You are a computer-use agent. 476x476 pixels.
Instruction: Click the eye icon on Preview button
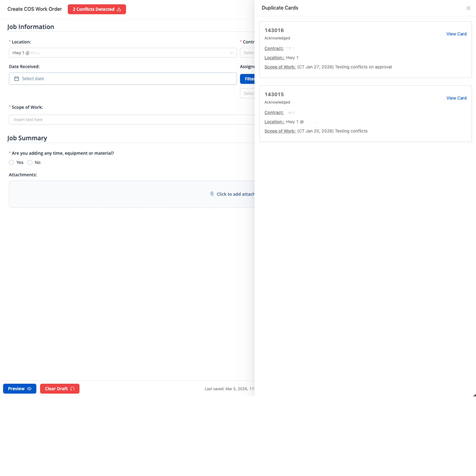click(x=29, y=389)
